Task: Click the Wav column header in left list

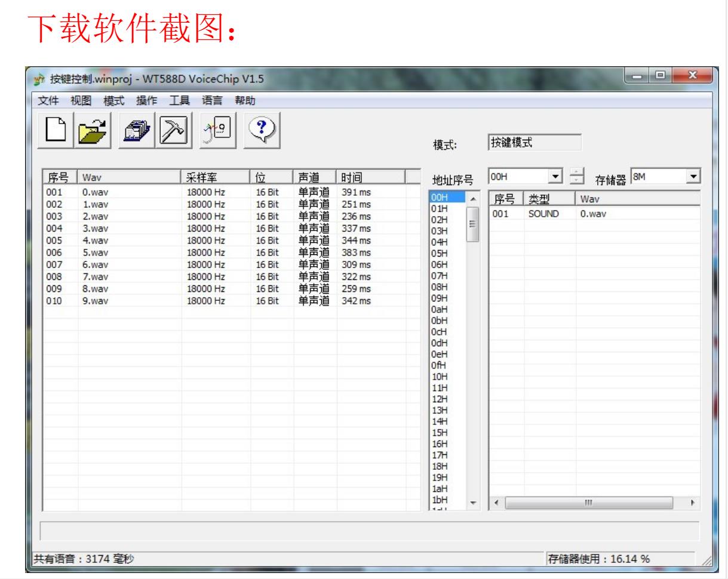Action: [x=130, y=177]
